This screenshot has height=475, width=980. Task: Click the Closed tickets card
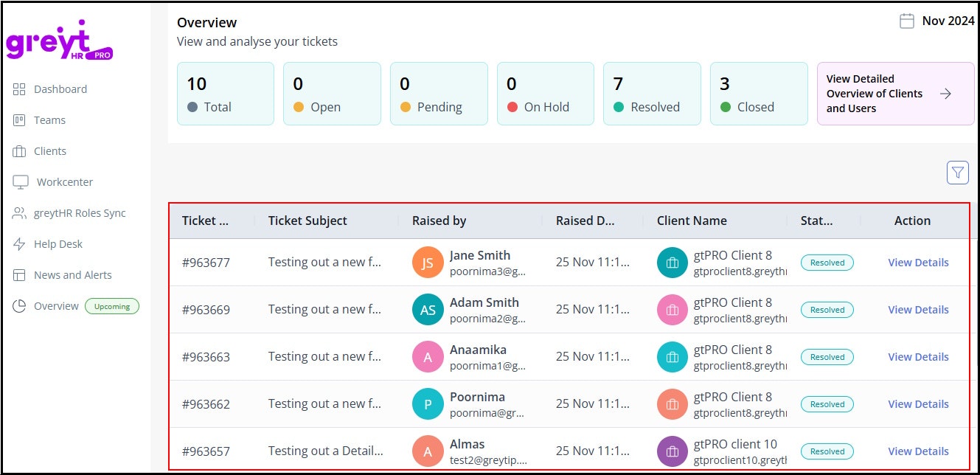pos(759,94)
